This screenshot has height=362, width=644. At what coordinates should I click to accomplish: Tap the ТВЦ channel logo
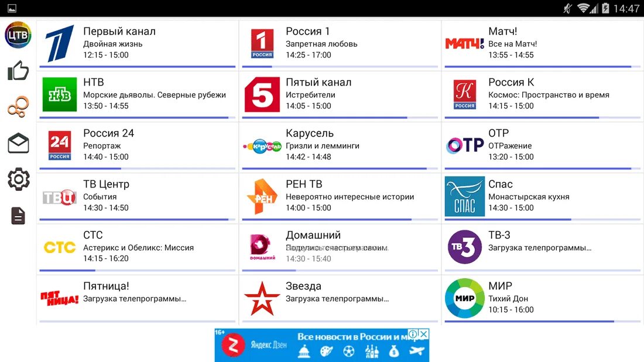tap(60, 197)
